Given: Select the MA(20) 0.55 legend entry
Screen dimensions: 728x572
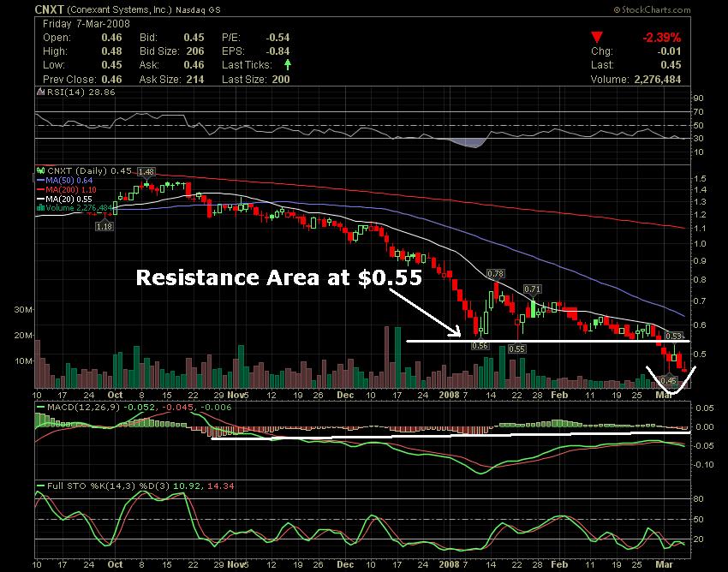Looking at the screenshot, I should [x=64, y=199].
